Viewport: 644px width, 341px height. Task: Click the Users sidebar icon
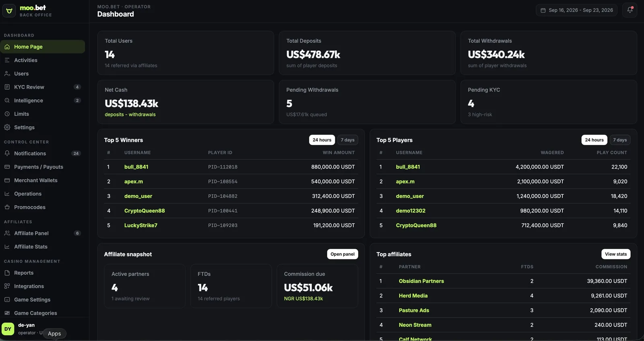(x=7, y=74)
